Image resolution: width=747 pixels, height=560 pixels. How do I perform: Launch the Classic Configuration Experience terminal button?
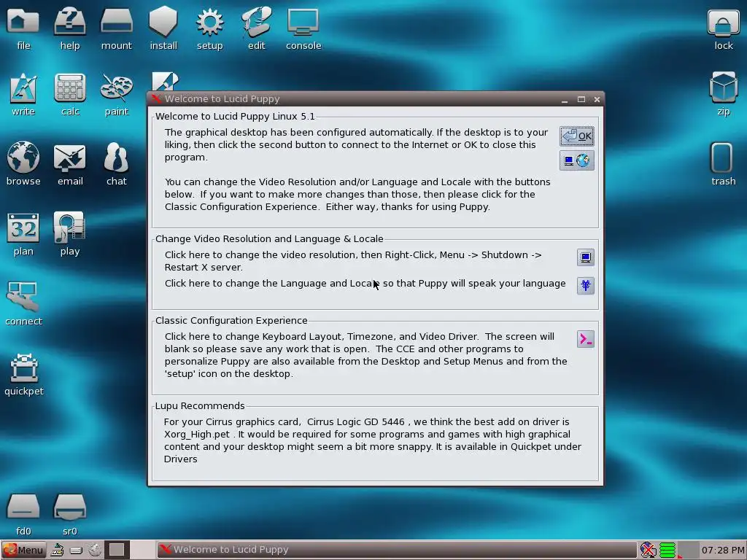586,339
